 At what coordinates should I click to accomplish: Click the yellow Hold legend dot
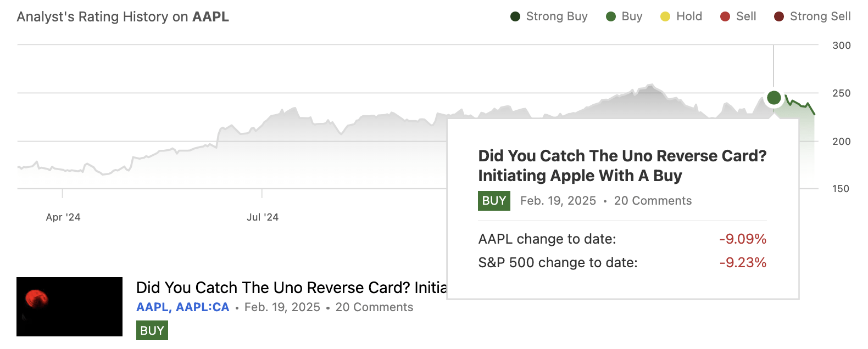[666, 16]
